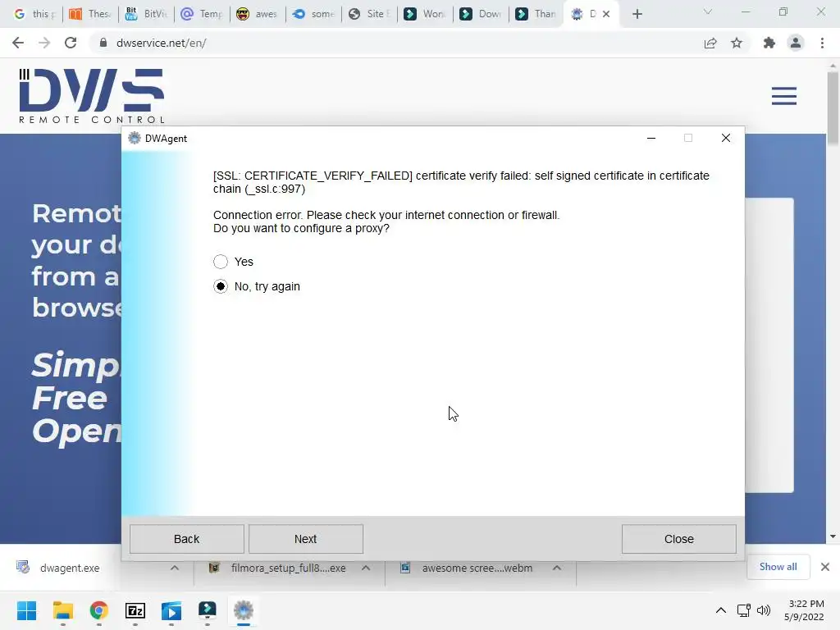Go back in browser history

(18, 43)
